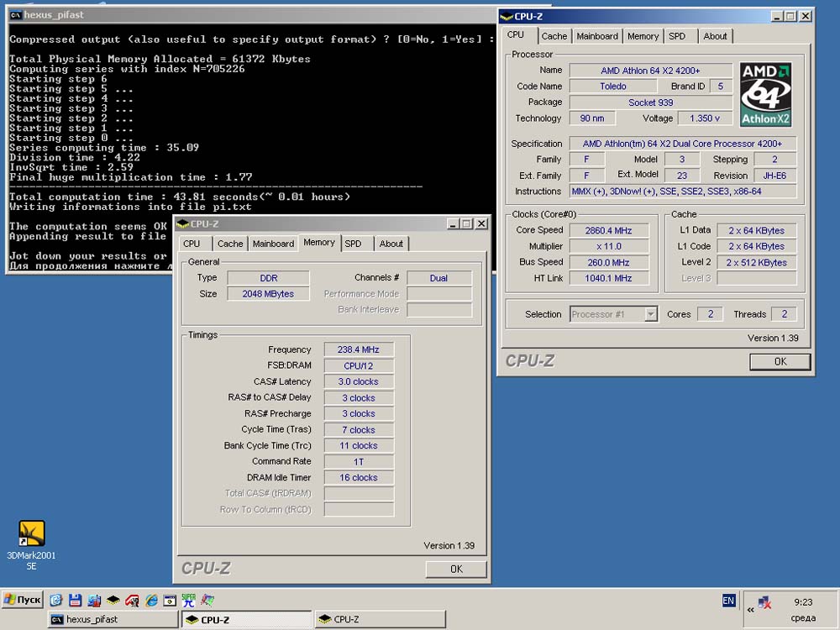Click DRAM Idle Timer value 16 clocks
This screenshot has width=840, height=630.
359,477
